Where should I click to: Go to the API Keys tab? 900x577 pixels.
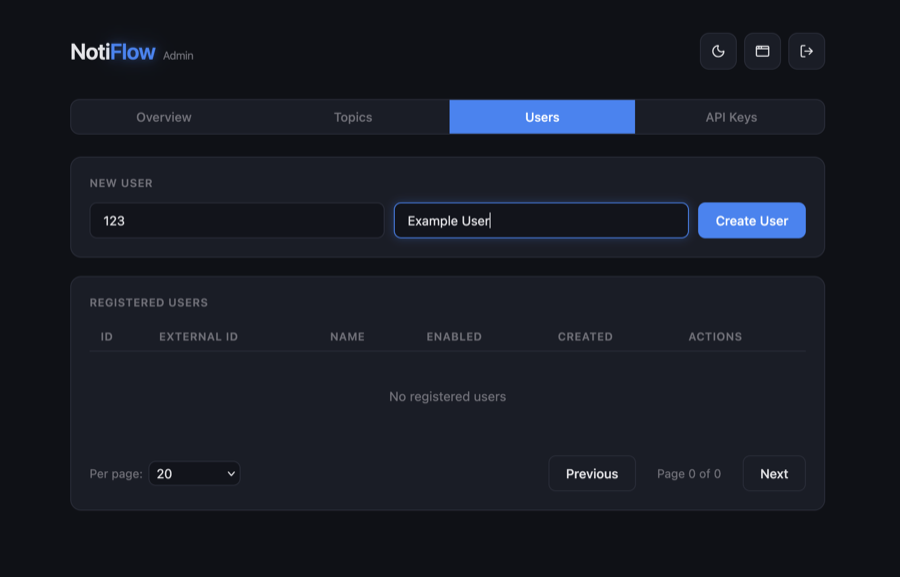pyautogui.click(x=731, y=117)
